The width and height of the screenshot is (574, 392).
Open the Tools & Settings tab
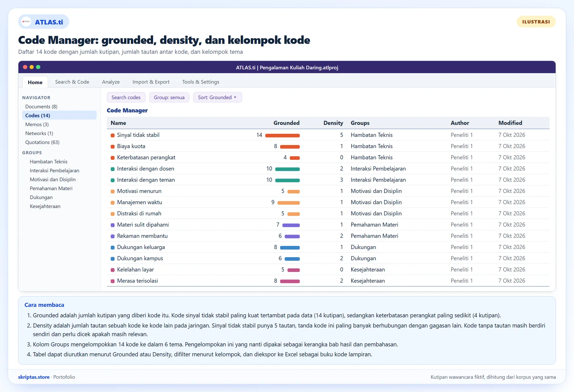[x=201, y=82]
